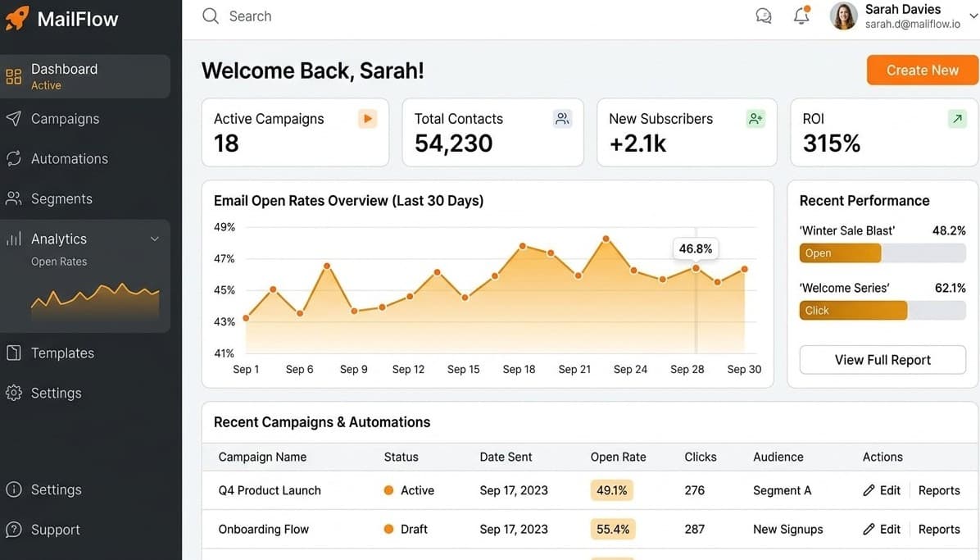Click the search magnifier icon
This screenshot has height=560, width=980.
211,16
